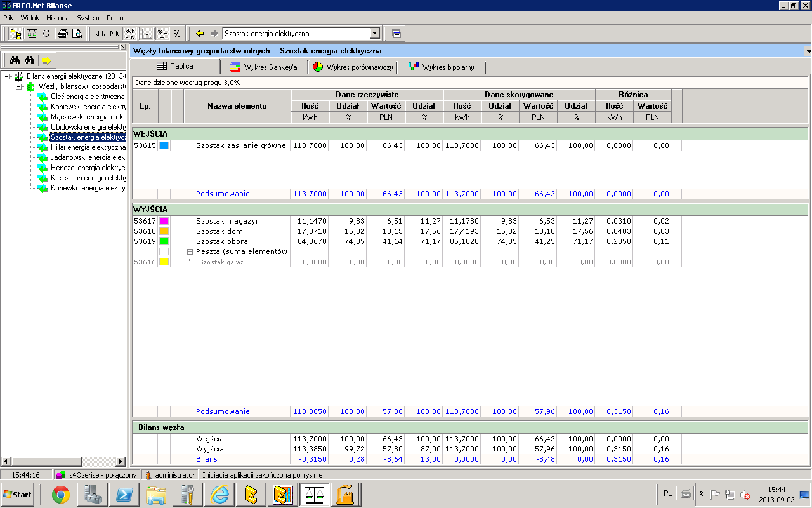Click the WEJŚCIA section header

tap(469, 133)
